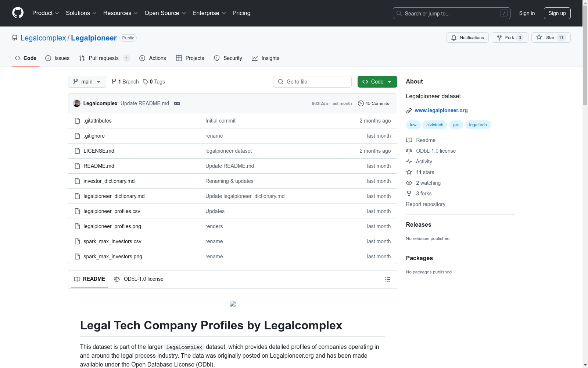This screenshot has width=588, height=368.
Task: Click the repository icon beside Legalcomplex
Action: (15, 38)
